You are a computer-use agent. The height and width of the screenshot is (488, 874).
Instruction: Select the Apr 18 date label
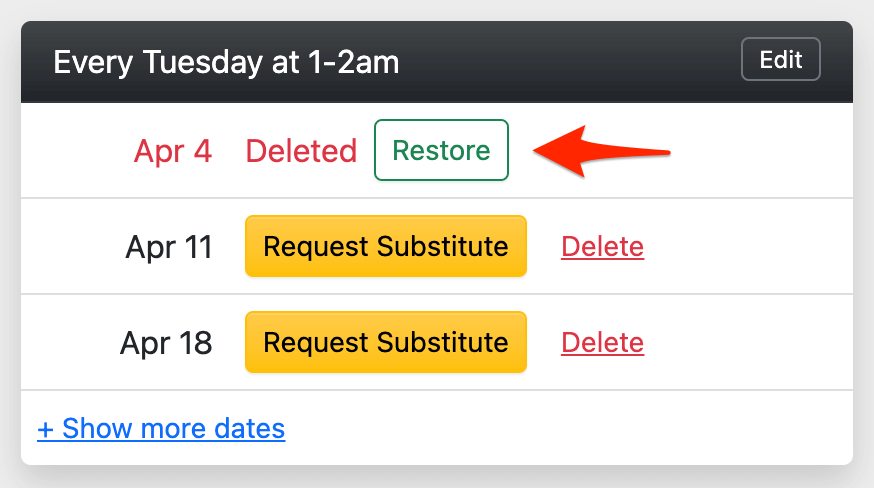click(166, 343)
